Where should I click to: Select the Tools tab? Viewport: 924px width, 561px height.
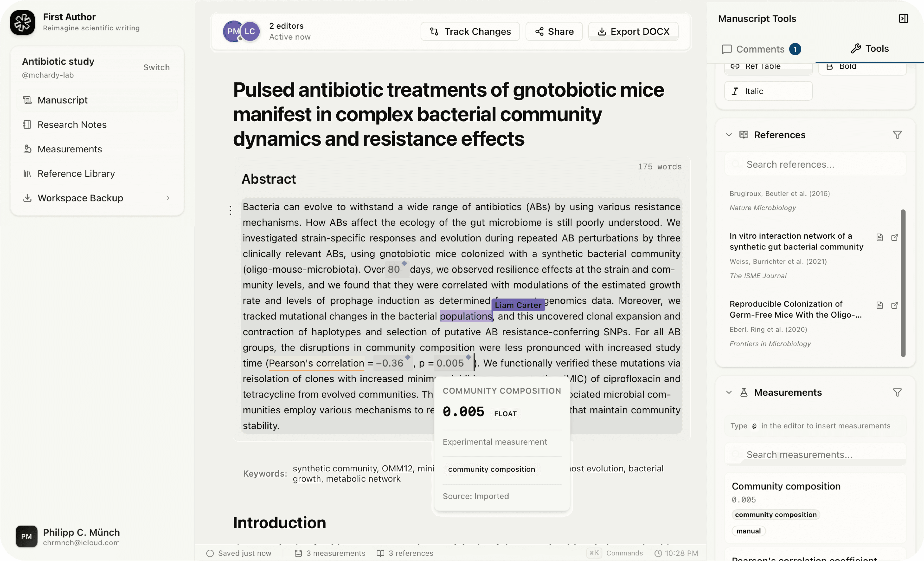point(870,48)
